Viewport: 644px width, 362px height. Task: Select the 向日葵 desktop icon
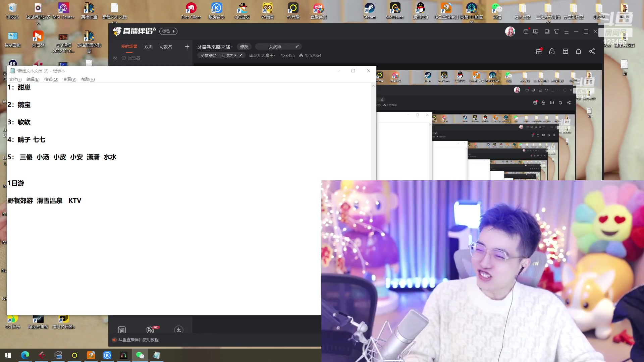38,39
